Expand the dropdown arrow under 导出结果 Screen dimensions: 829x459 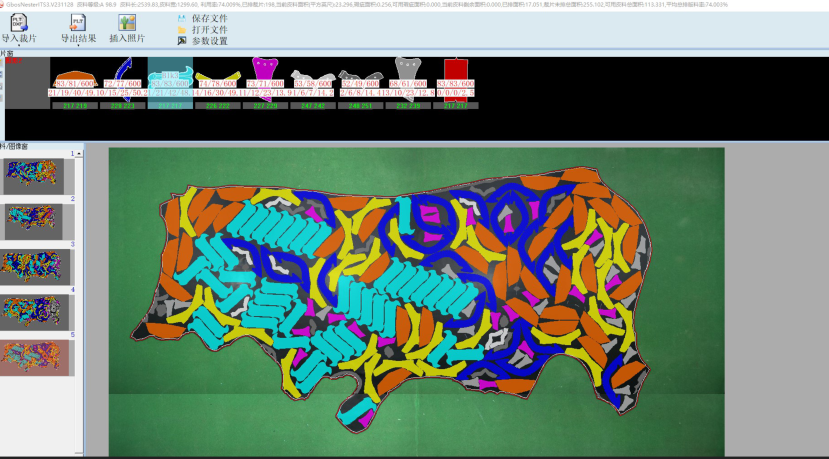[77, 46]
